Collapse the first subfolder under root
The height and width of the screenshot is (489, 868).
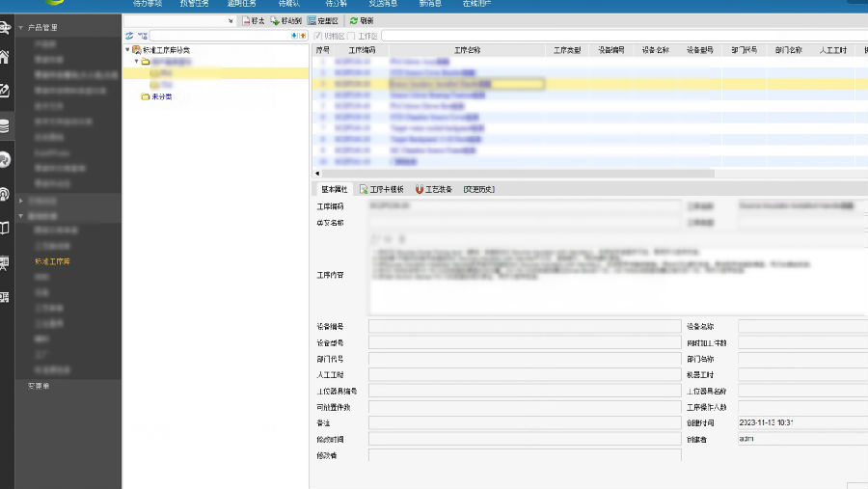136,62
